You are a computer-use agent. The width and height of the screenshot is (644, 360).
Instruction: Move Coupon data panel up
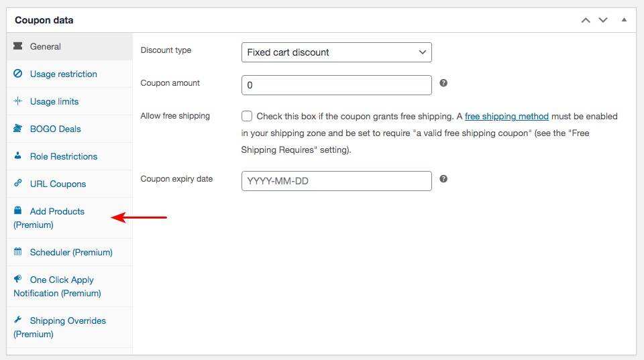[586, 20]
